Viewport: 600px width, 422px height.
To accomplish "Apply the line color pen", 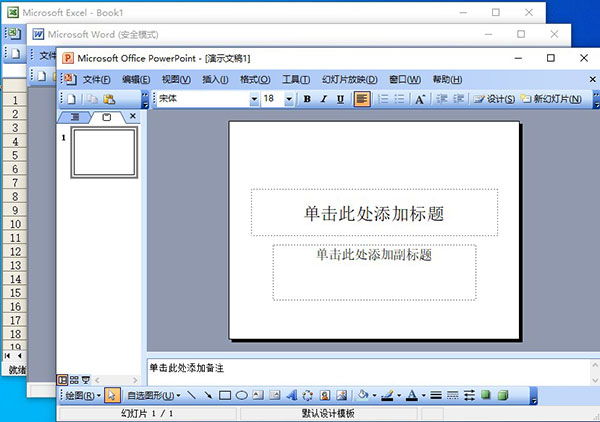I will 387,395.
